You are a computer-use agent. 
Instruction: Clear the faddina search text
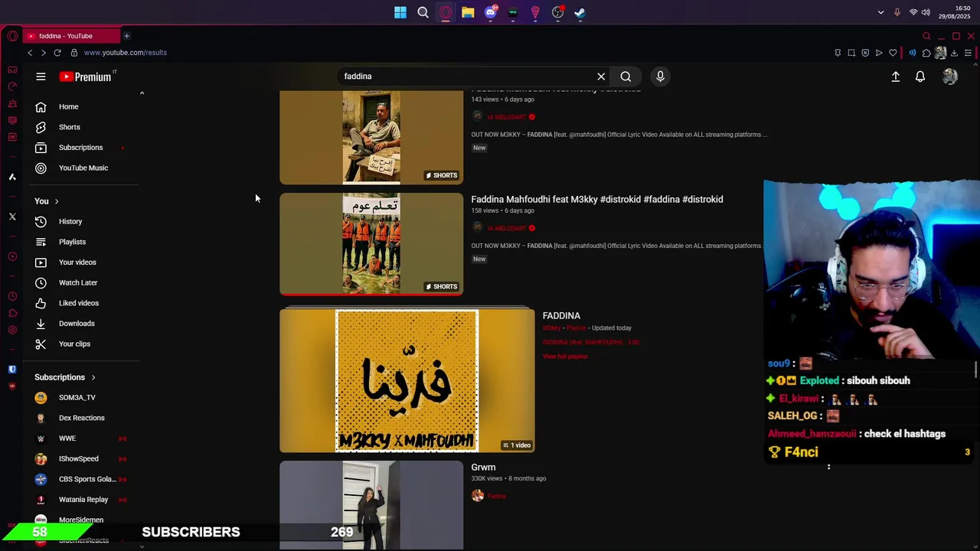tap(601, 77)
